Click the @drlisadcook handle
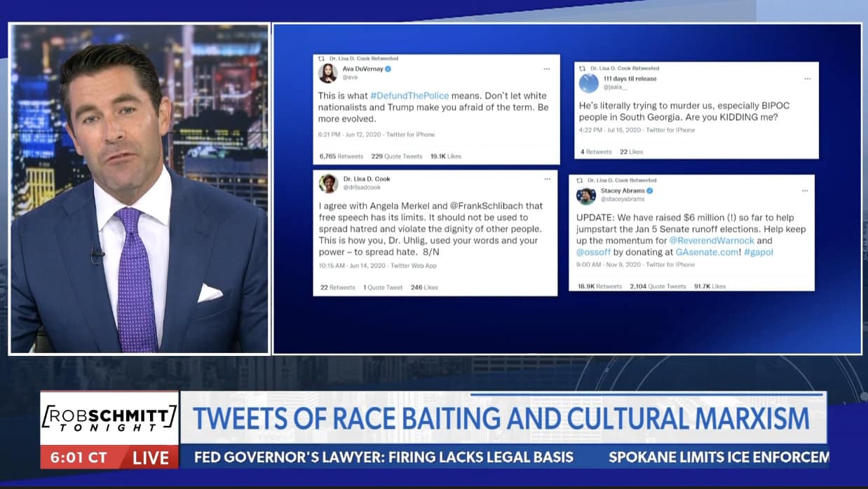The height and width of the screenshot is (489, 868). click(x=361, y=187)
